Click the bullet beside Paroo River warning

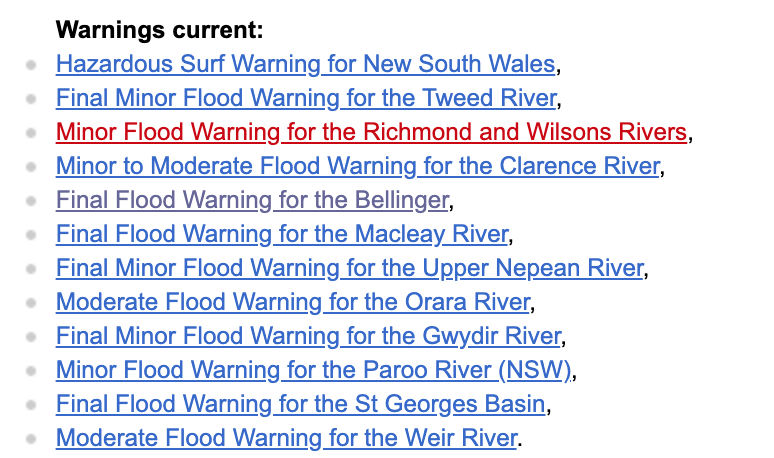(x=31, y=371)
